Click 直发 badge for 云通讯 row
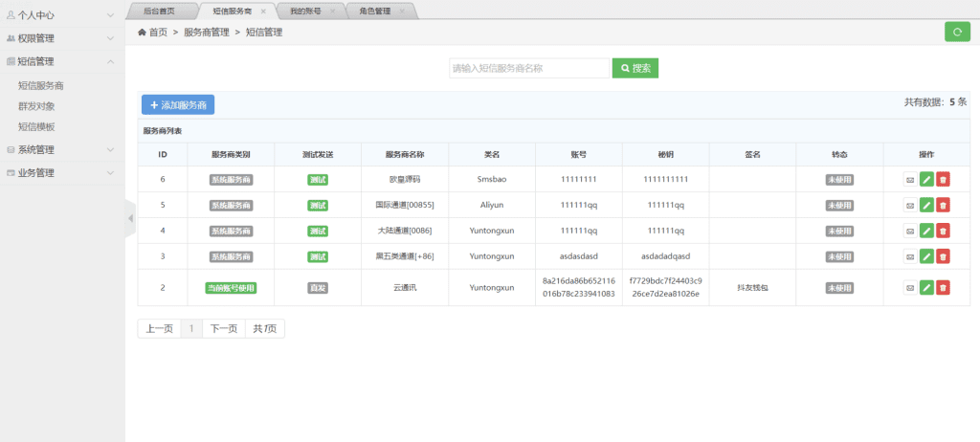Screen dimensions: 980x442 pos(318,288)
